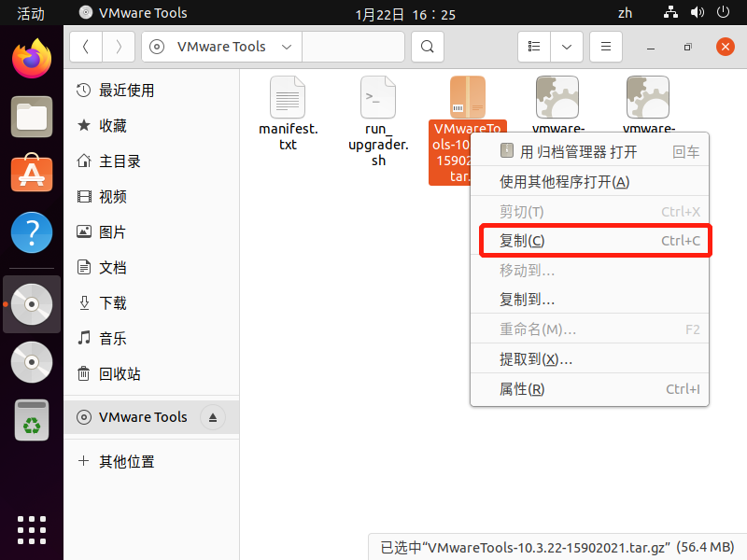Open zh input method menu

pyautogui.click(x=625, y=13)
